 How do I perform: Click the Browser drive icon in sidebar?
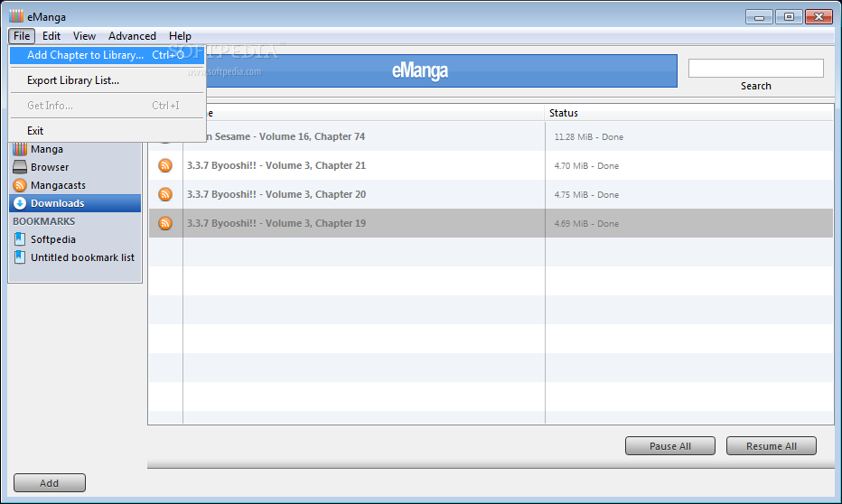(20, 167)
